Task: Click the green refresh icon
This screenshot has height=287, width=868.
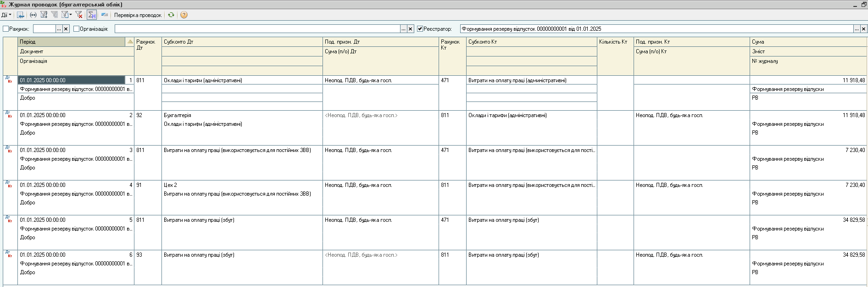Action: (171, 15)
